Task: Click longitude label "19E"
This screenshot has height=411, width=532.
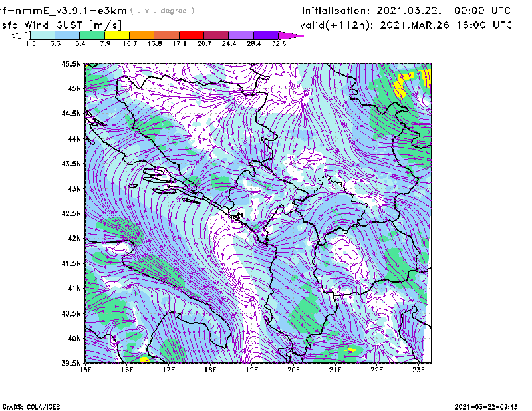Action: click(252, 370)
